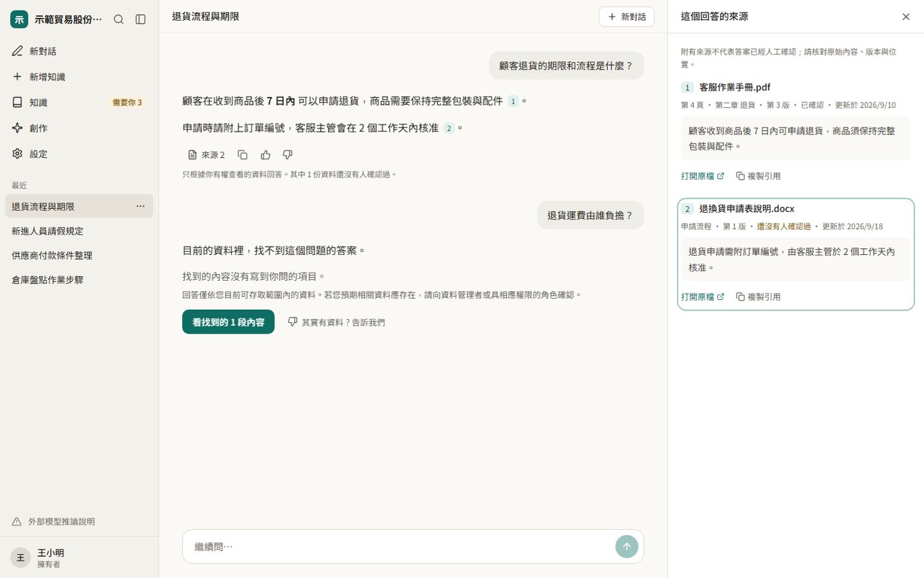Open 王小明 user profile menu
Screen dimensions: 924x578
tap(79, 558)
